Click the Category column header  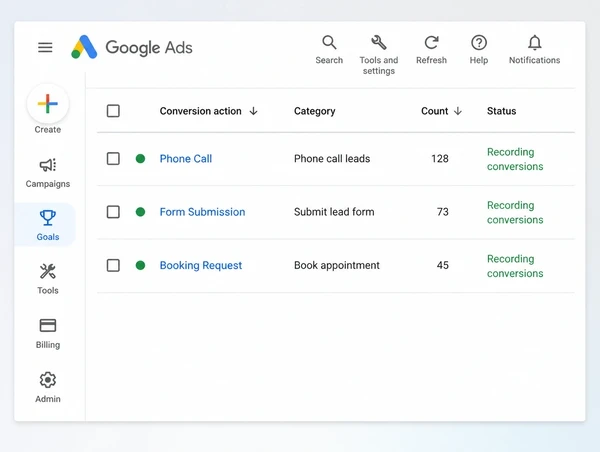[x=315, y=111]
